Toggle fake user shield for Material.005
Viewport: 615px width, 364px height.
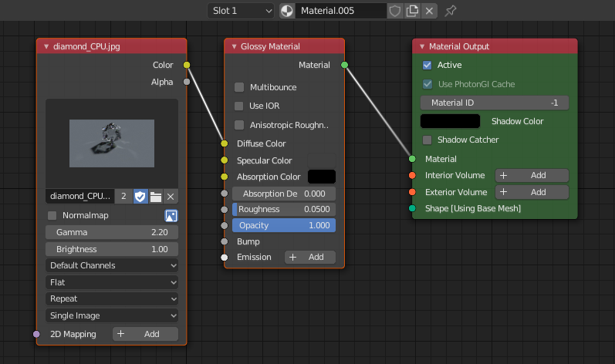[395, 11]
